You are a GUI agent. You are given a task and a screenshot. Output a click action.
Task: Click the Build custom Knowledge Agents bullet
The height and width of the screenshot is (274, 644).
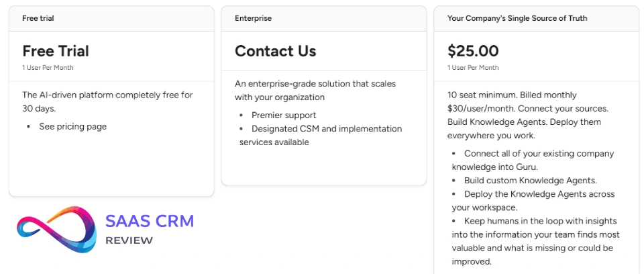pyautogui.click(x=530, y=181)
